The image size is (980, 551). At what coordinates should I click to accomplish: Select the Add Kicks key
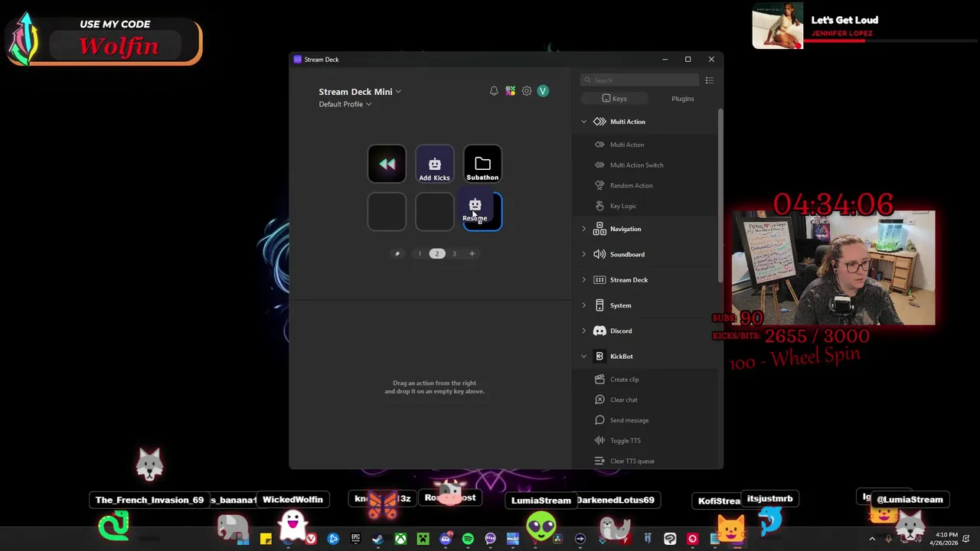[x=435, y=164]
